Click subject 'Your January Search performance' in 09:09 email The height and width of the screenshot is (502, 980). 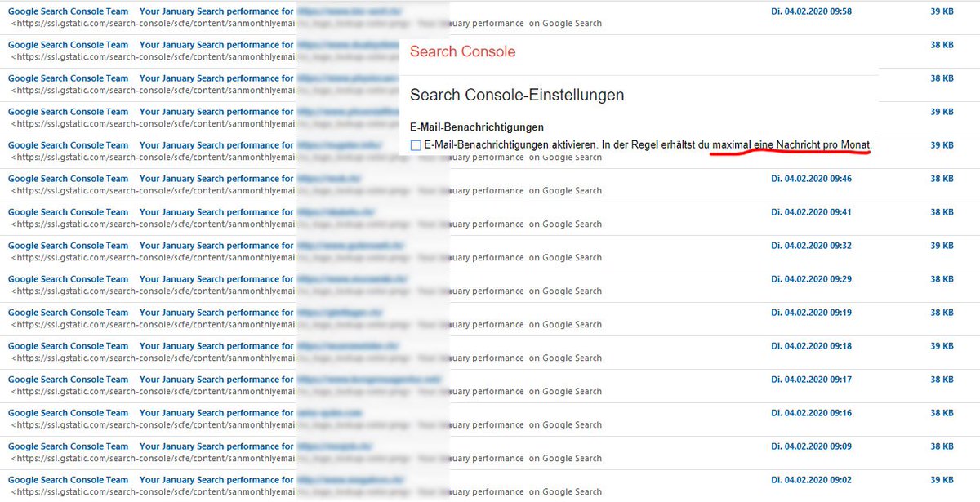tap(209, 446)
